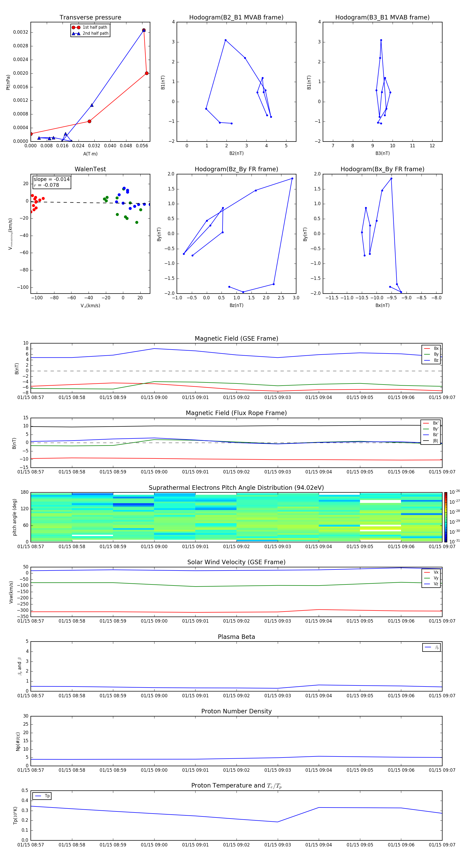
Task: Click 'Magnetic Field (Flux Rope Frame)' title
Action: (236, 413)
